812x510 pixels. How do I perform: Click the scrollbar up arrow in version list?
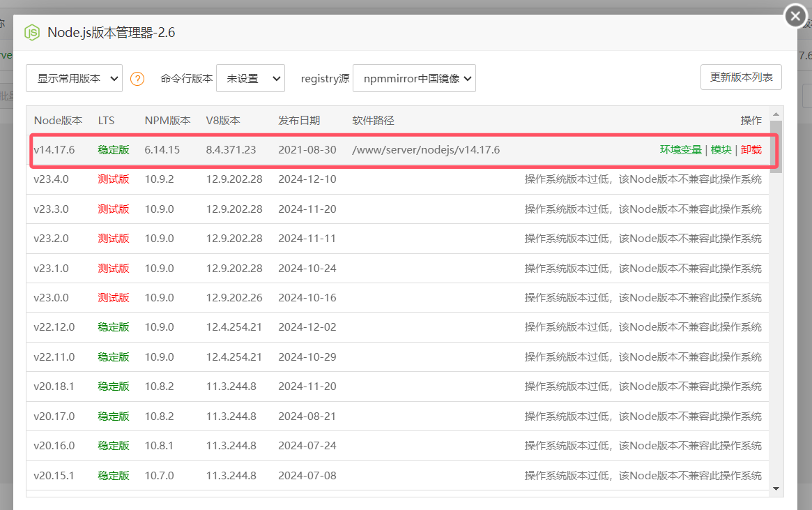(776, 114)
